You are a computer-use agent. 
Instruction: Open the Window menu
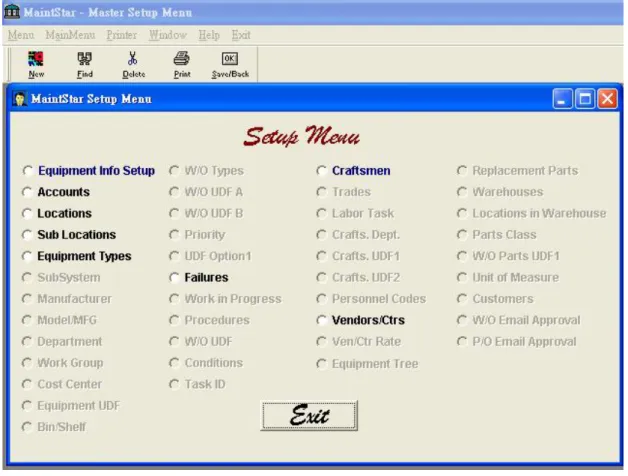[x=168, y=35]
